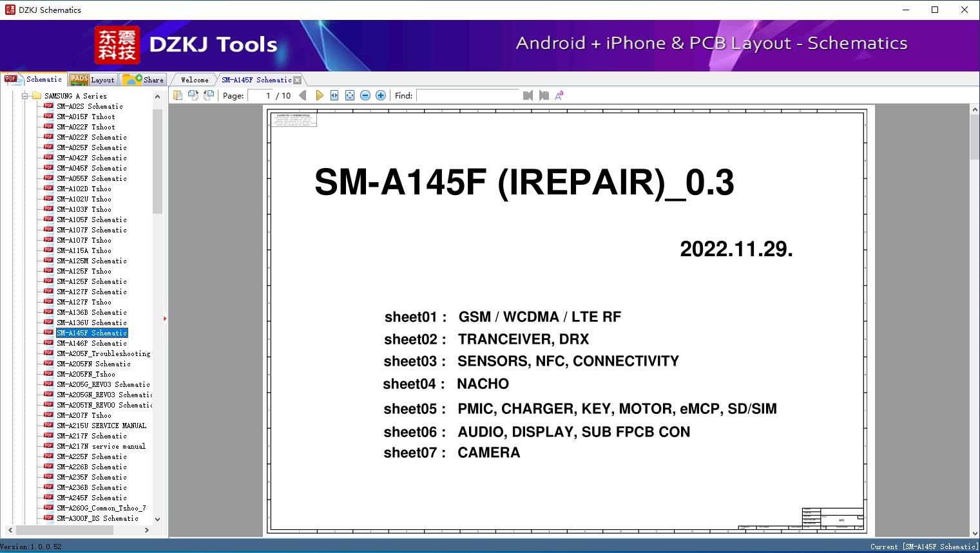This screenshot has height=553, width=980.
Task: Open SM-A215U SERVICE MANUAL entry
Action: tap(101, 426)
